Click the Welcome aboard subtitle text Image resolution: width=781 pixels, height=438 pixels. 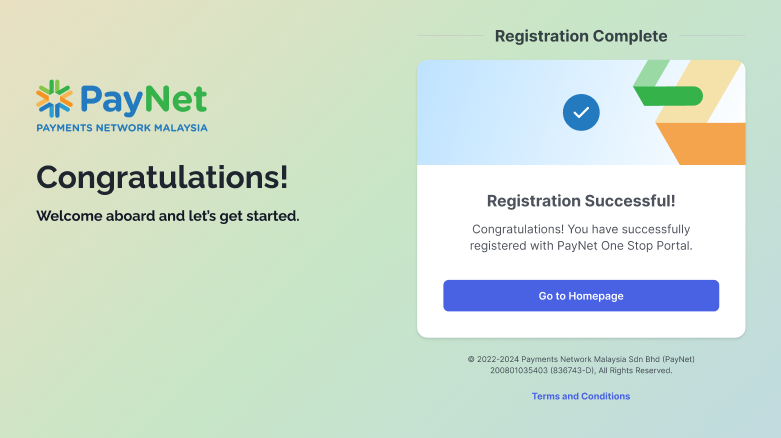[168, 216]
